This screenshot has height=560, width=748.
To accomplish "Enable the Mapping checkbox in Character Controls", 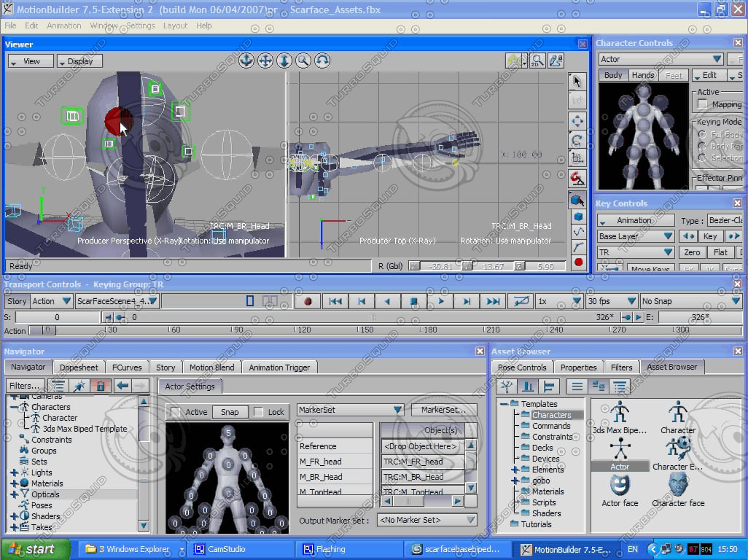I will click(x=702, y=104).
